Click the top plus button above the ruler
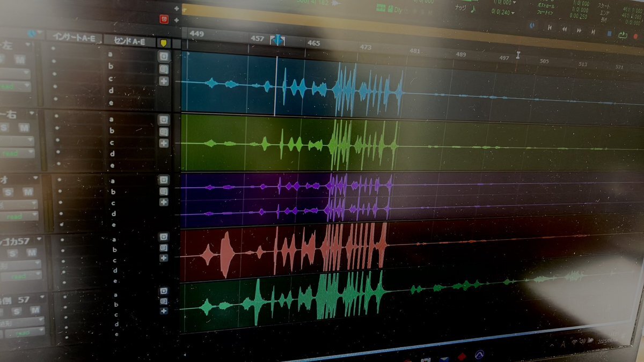The width and height of the screenshot is (644, 362). click(x=177, y=9)
